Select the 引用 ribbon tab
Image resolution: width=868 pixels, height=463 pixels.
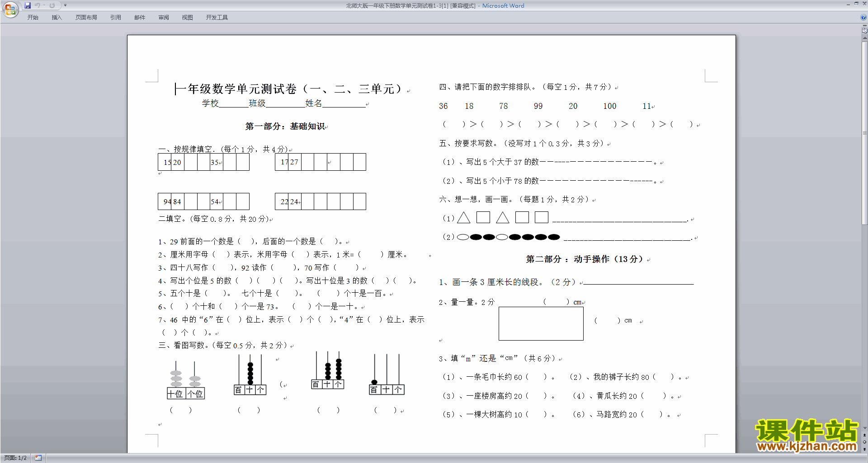[116, 18]
